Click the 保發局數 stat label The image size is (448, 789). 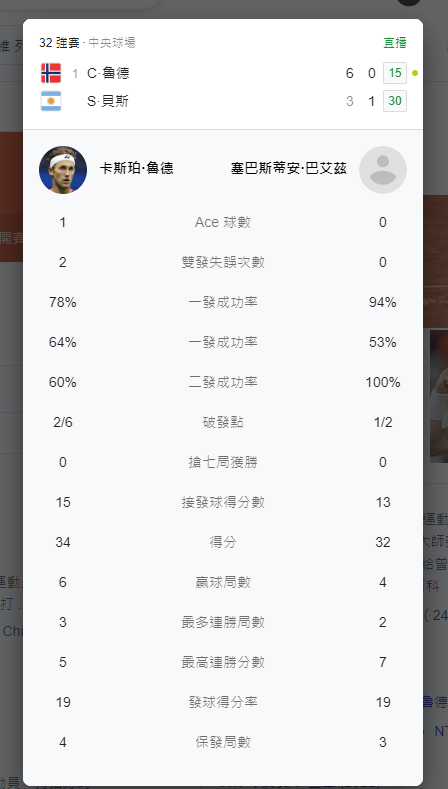[222, 742]
